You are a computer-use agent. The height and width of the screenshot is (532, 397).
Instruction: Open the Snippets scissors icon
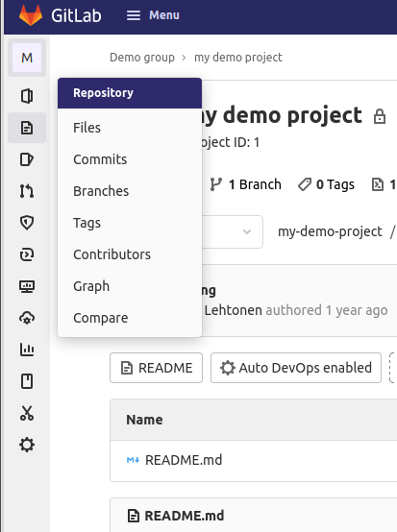tap(27, 413)
